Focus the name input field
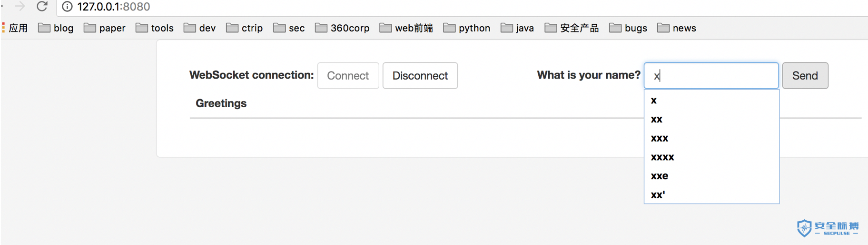868x245 pixels. (711, 75)
